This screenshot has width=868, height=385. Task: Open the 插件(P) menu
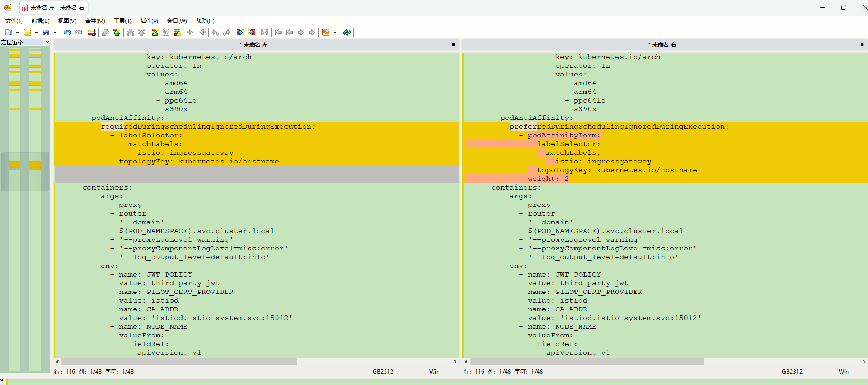[x=149, y=21]
